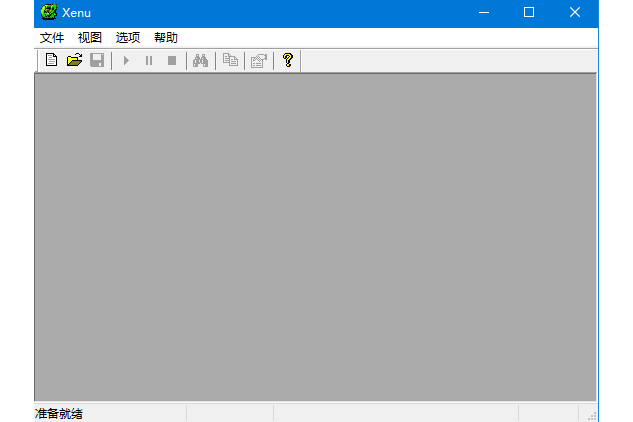Viewport: 633px width, 422px height.
Task: Click the New document toolbar icon
Action: (51, 61)
